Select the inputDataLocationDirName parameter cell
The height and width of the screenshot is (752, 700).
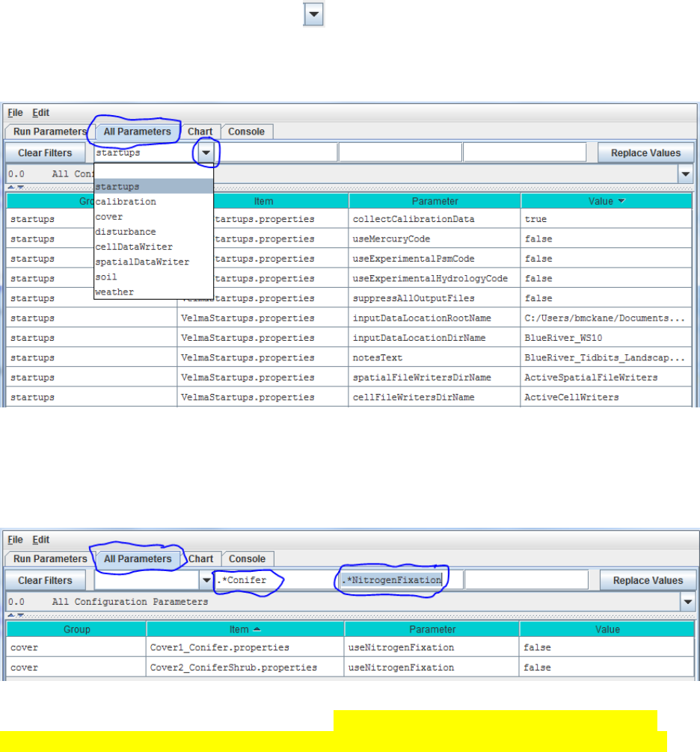[435, 338]
